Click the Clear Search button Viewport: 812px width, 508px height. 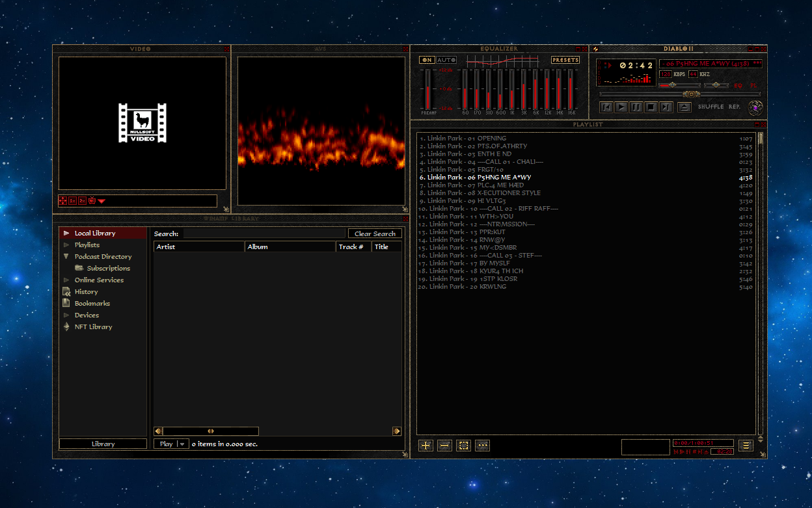375,234
